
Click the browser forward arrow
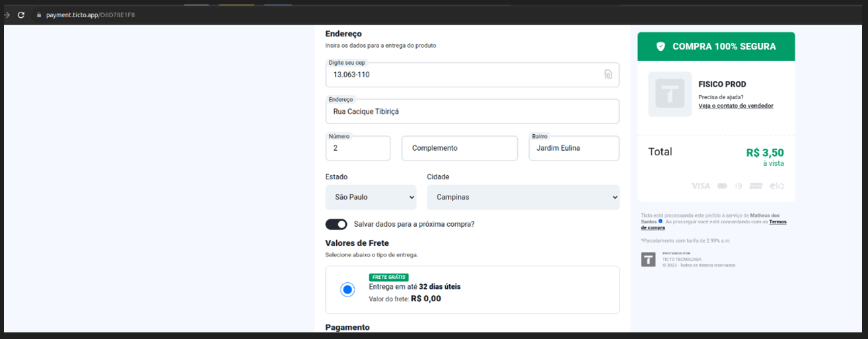(x=7, y=15)
